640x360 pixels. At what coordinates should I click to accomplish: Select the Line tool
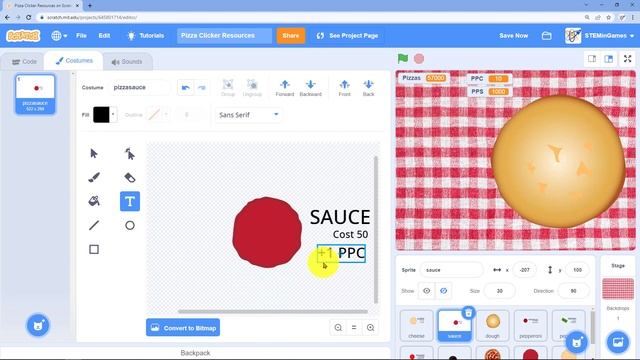coord(94,225)
